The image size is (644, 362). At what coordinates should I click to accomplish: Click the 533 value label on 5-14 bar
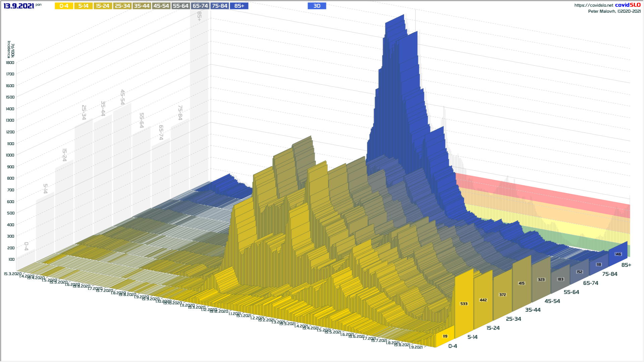coord(464,304)
